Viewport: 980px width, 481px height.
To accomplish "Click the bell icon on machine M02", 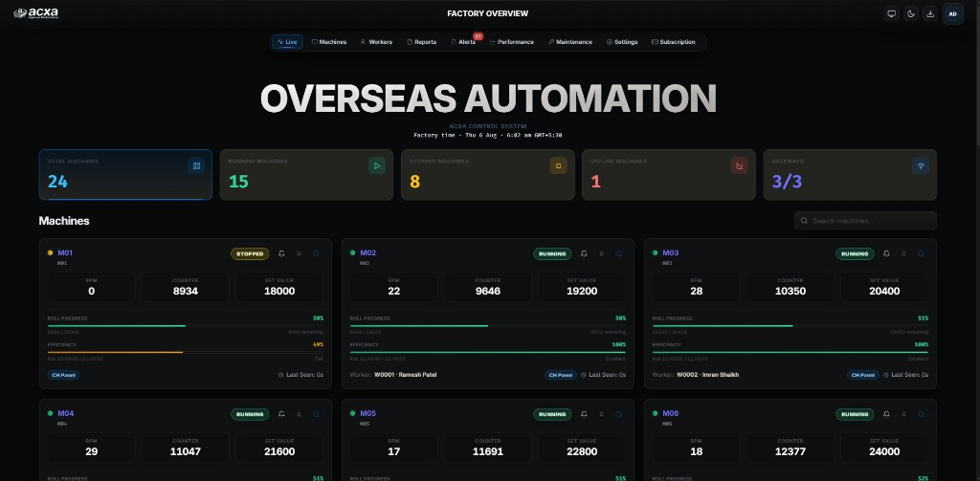I will coord(584,253).
